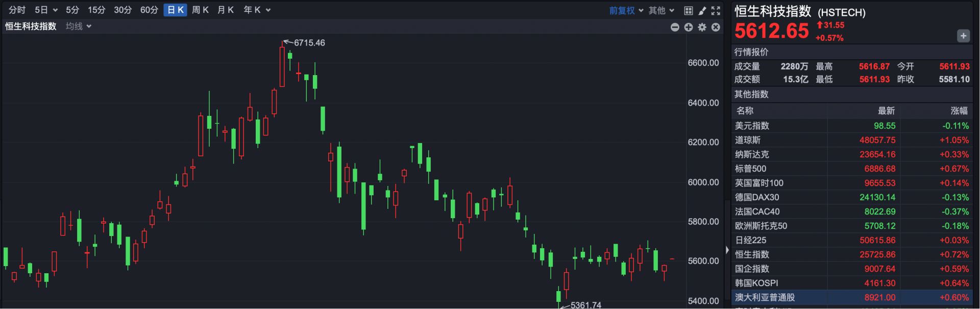Open the 前复权 adjustment dropdown
The height and width of the screenshot is (309, 980).
click(626, 10)
